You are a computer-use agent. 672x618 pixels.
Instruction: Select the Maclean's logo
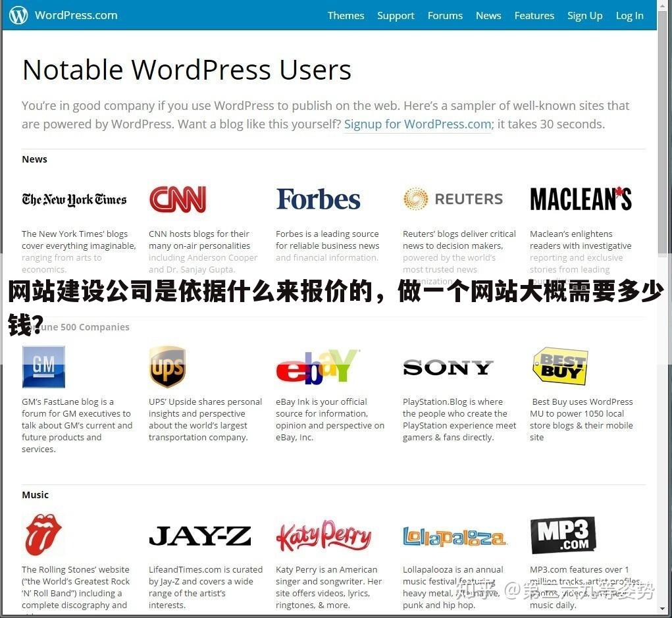pyautogui.click(x=581, y=199)
